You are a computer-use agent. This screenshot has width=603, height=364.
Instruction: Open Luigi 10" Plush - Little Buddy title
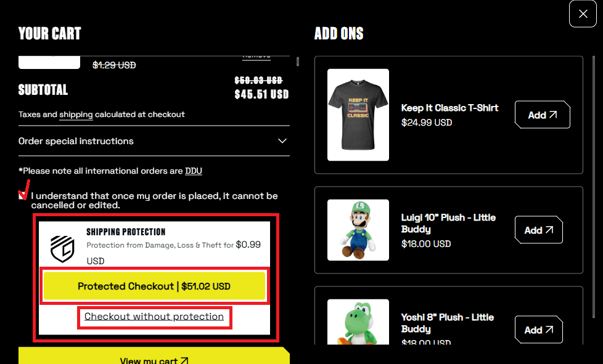tap(448, 223)
